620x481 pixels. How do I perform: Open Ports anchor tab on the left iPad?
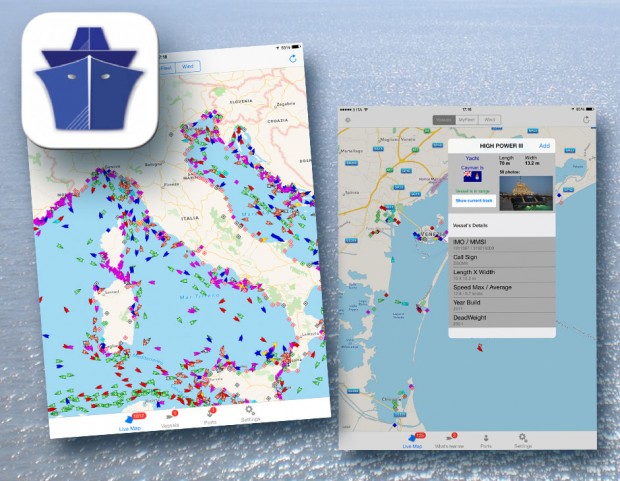pos(210,416)
